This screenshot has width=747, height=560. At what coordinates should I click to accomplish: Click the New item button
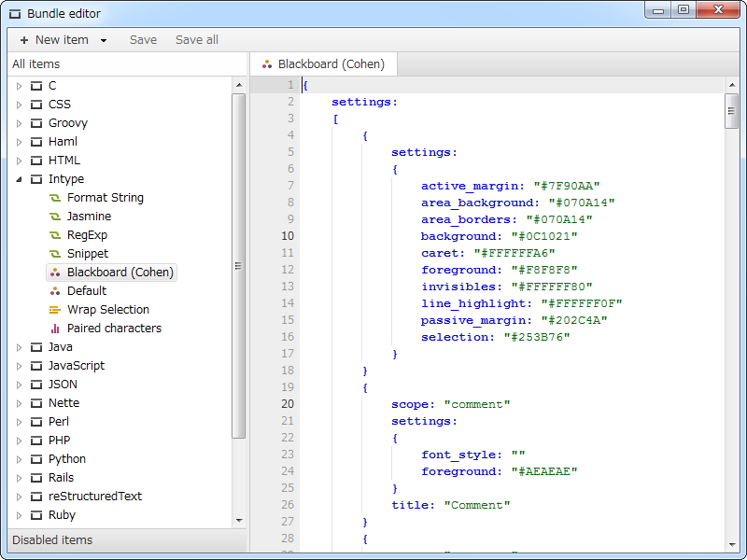(x=54, y=40)
